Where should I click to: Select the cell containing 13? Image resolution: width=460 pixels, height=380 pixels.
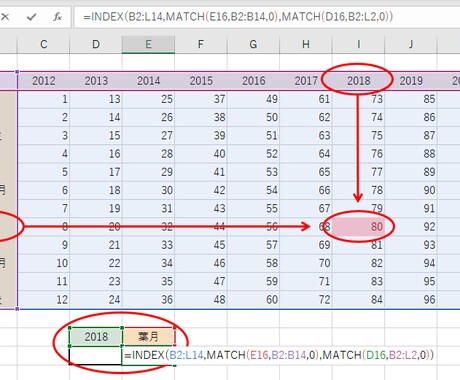point(96,99)
